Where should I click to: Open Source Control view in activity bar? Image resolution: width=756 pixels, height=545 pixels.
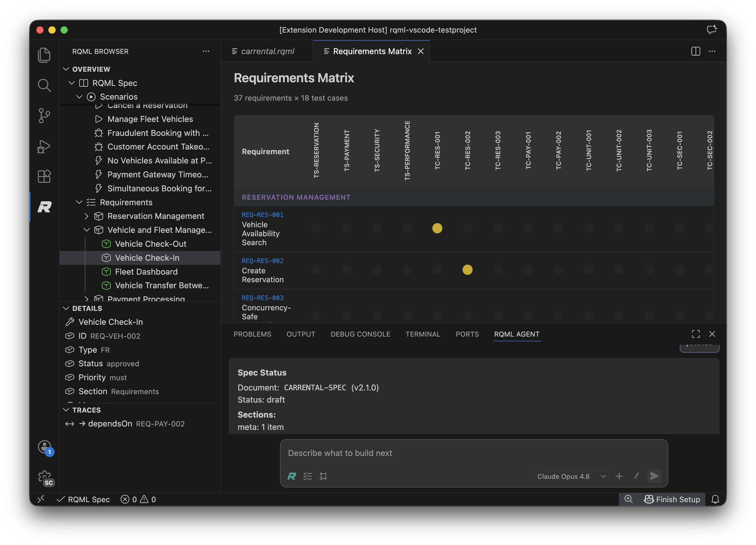click(44, 116)
